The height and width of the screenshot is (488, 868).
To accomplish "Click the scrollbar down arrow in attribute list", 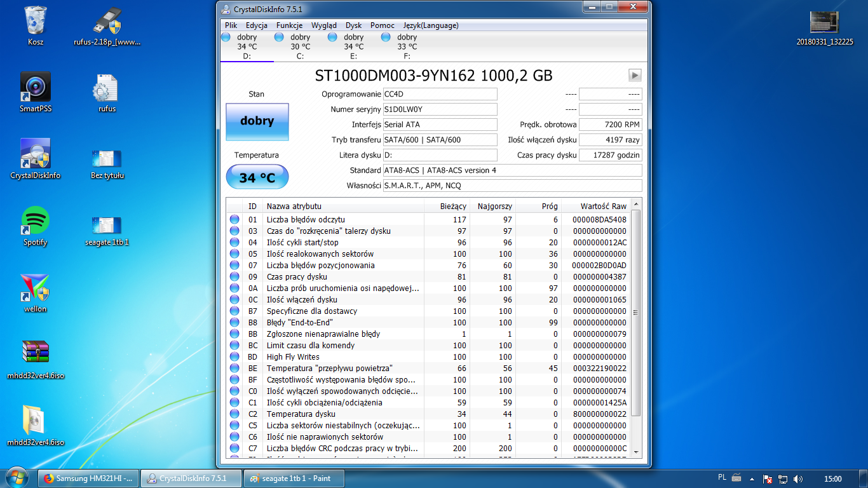I will point(636,451).
